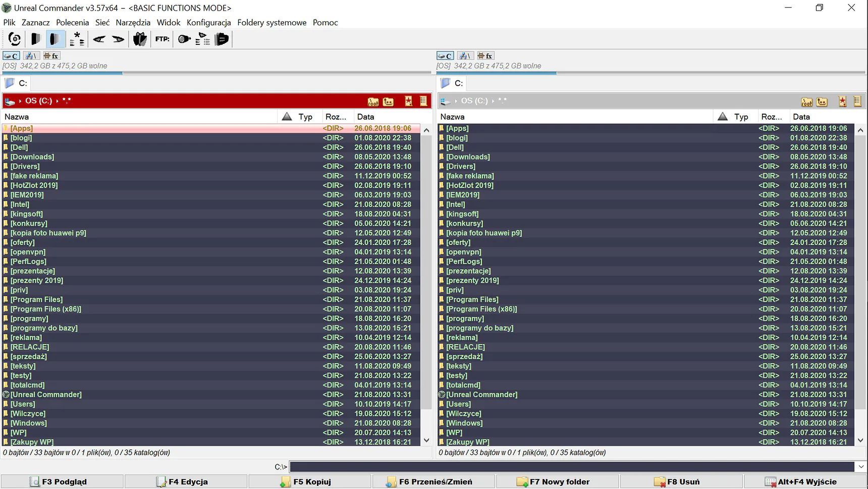Open the history list icon in the left panel
Screen dimensions: 868x489
pos(423,102)
